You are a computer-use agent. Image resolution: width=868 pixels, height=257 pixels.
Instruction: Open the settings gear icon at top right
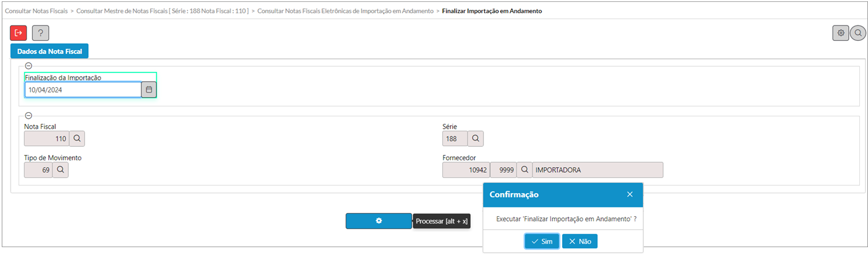pyautogui.click(x=841, y=33)
